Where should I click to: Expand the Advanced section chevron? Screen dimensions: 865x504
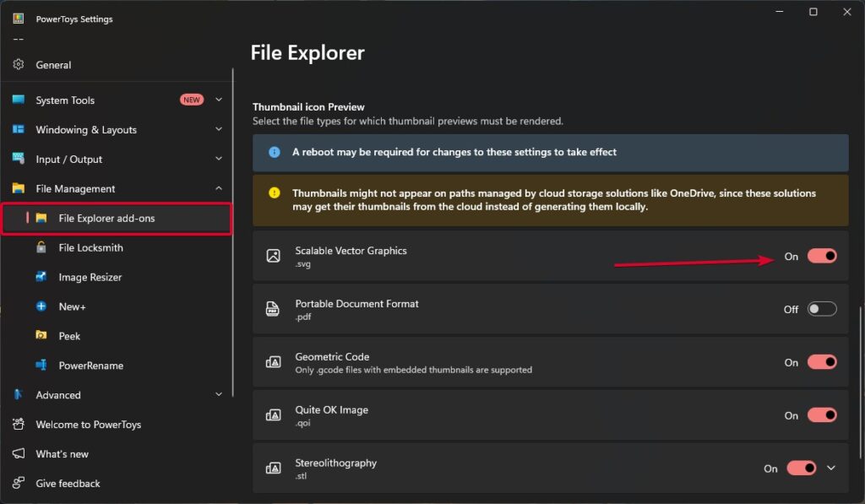point(219,394)
